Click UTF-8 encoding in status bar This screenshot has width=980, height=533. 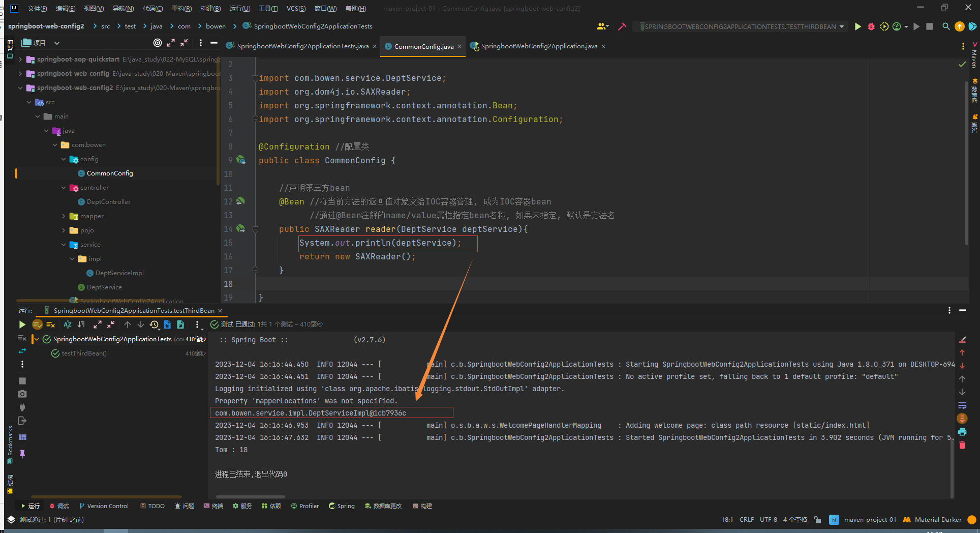tap(769, 520)
